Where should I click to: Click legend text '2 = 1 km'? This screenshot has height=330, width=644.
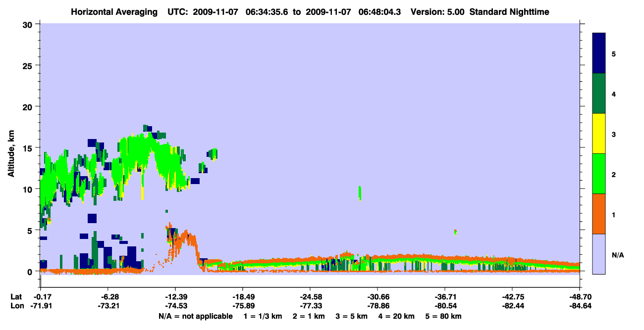pyautogui.click(x=309, y=316)
